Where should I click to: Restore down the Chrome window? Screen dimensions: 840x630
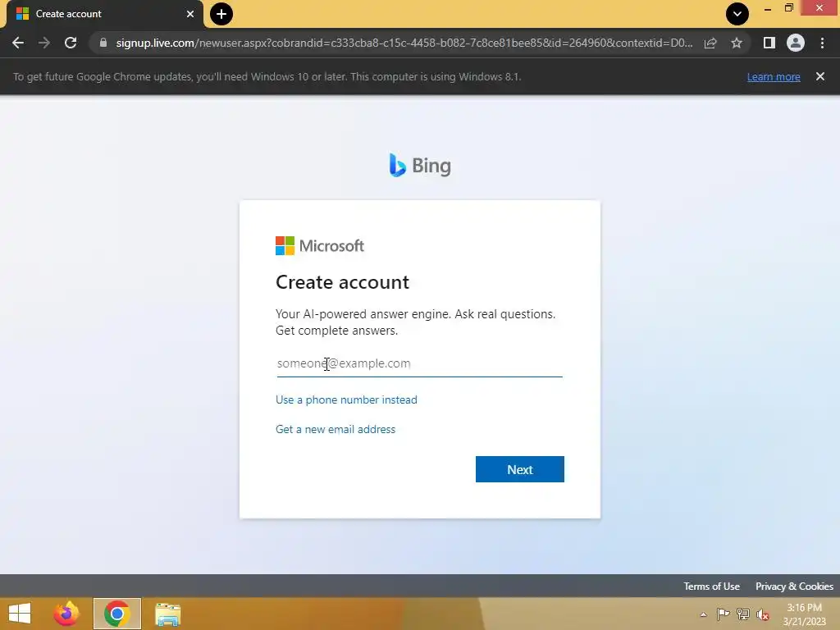(x=788, y=8)
